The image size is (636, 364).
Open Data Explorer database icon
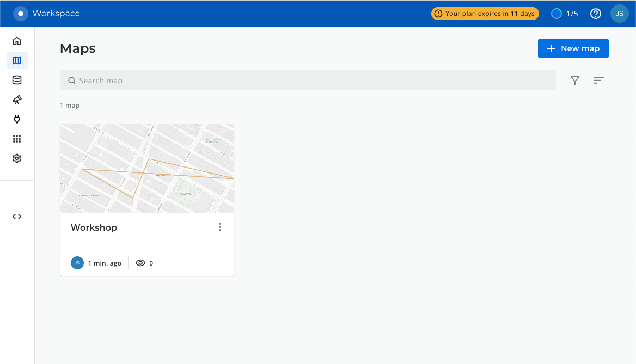[x=17, y=80]
